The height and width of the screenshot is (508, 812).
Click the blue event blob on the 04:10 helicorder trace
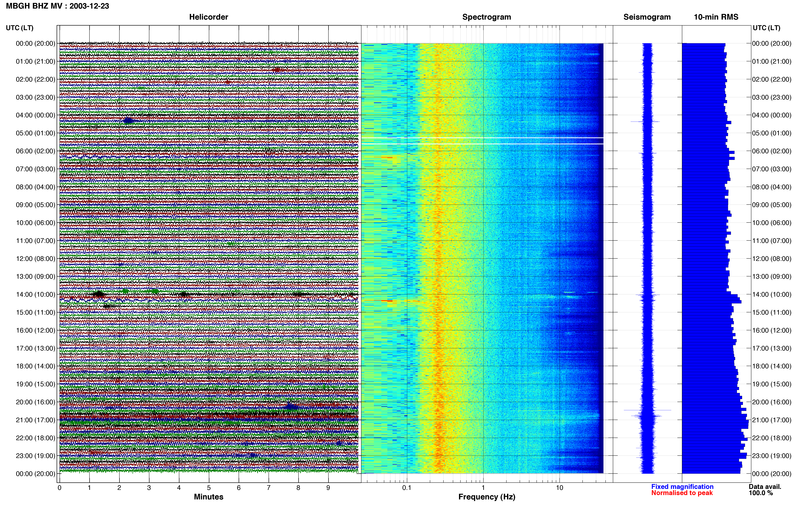[128, 121]
